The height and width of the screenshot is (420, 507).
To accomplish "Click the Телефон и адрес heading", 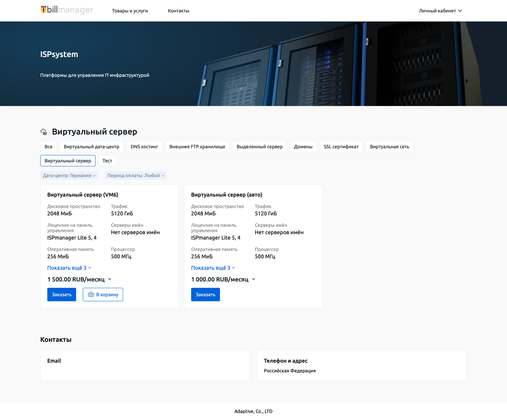I will [x=286, y=361].
